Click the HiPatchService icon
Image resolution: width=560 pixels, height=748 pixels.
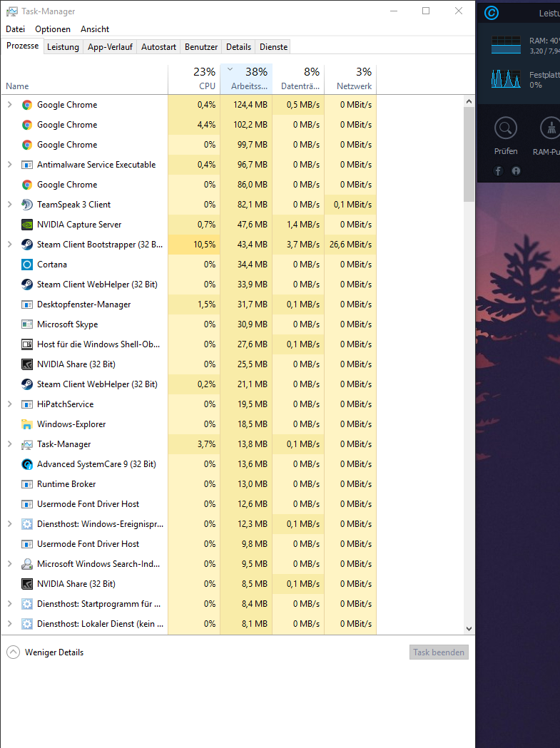[x=27, y=404]
